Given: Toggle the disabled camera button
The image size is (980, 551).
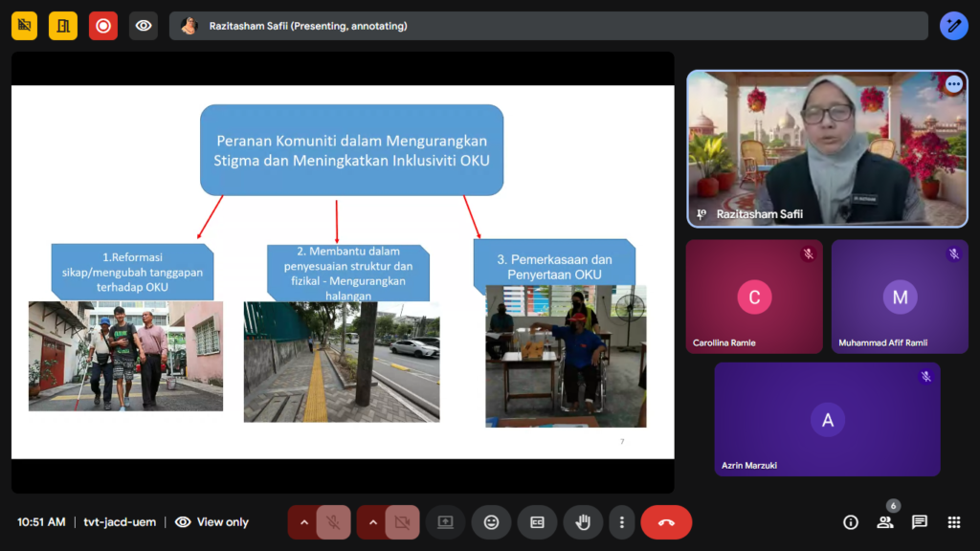Looking at the screenshot, I should pos(402,522).
